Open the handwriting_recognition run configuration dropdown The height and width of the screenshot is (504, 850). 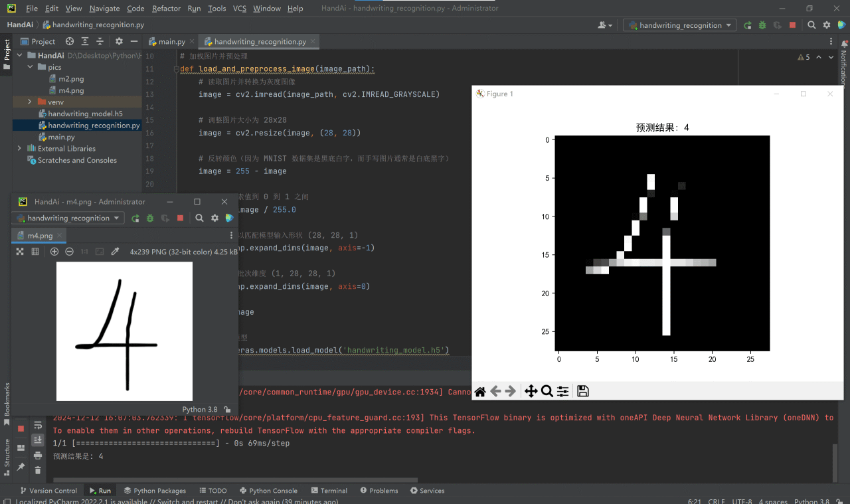coord(680,25)
